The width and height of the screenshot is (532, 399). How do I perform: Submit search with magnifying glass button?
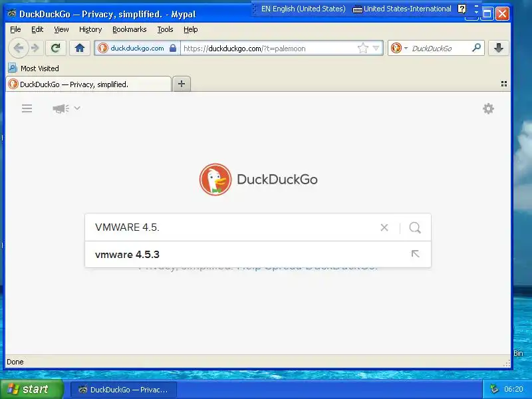click(x=415, y=227)
